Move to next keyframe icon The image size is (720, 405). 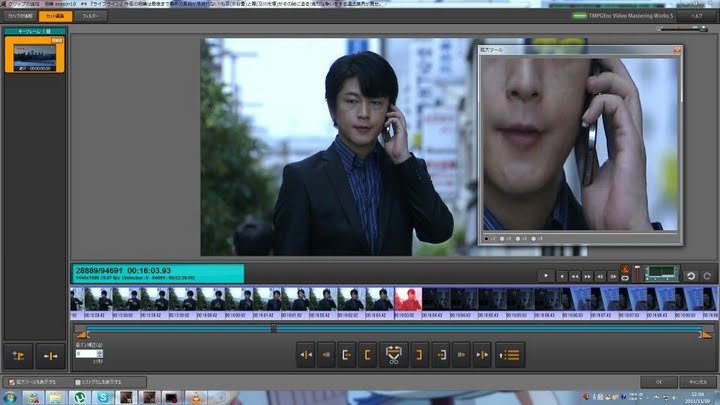tap(461, 355)
